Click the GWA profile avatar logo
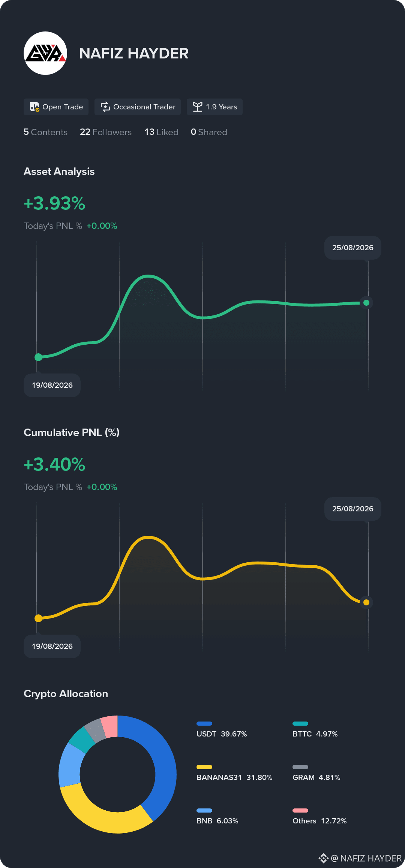 coord(45,53)
